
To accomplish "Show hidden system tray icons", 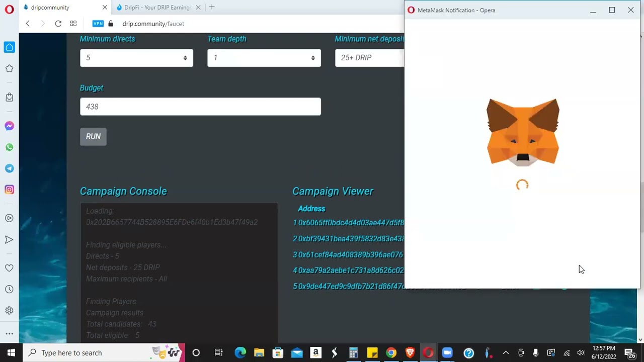I will (x=506, y=352).
